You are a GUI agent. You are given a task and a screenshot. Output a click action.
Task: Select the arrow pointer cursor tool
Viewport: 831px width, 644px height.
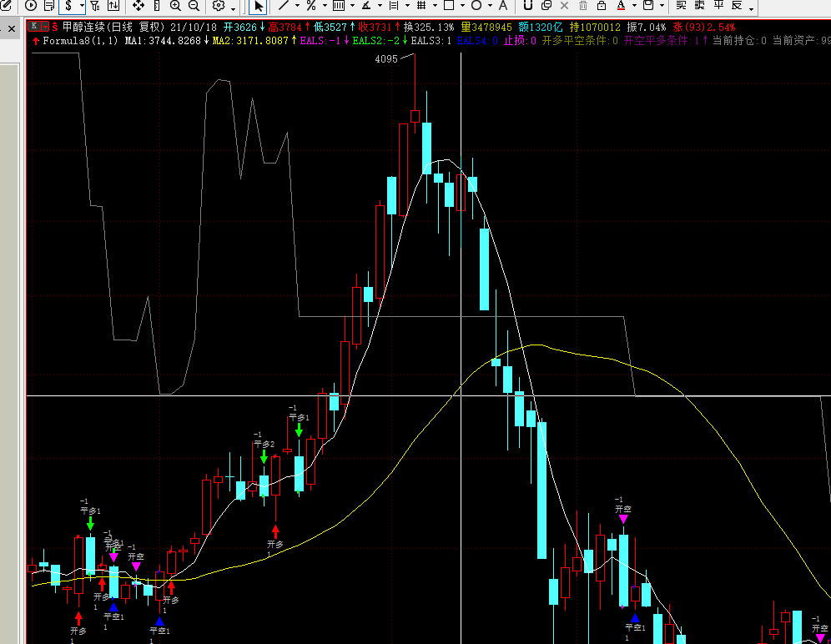[x=259, y=6]
